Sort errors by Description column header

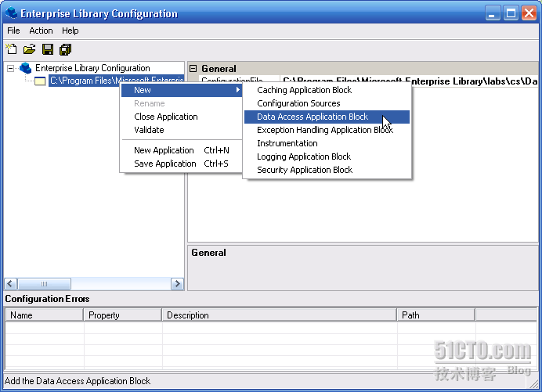coord(280,315)
